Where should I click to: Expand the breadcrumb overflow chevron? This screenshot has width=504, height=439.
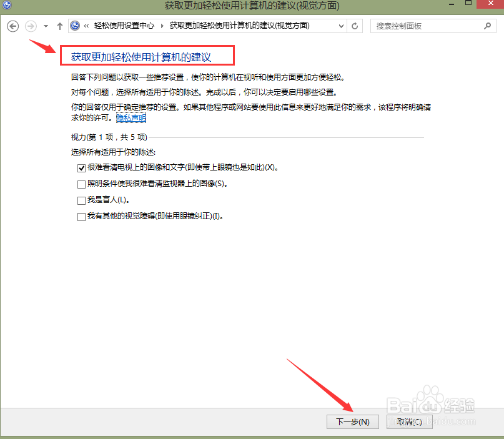[x=87, y=26]
